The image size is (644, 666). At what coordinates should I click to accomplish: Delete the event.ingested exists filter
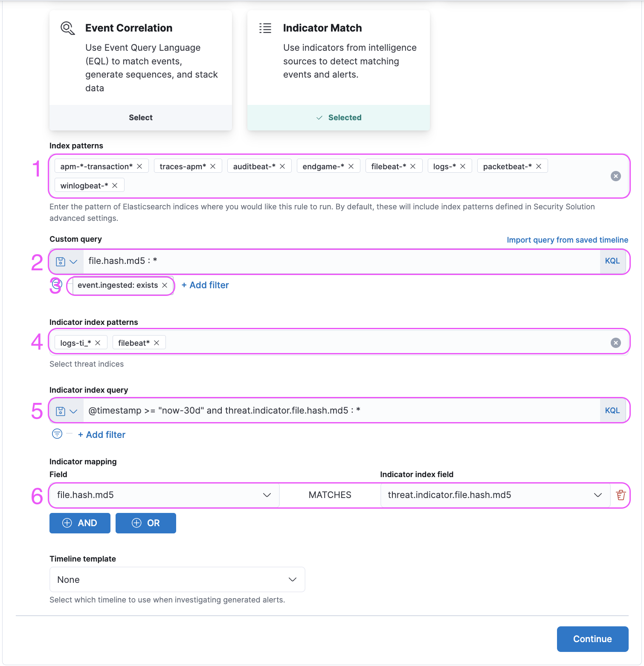[x=165, y=285]
